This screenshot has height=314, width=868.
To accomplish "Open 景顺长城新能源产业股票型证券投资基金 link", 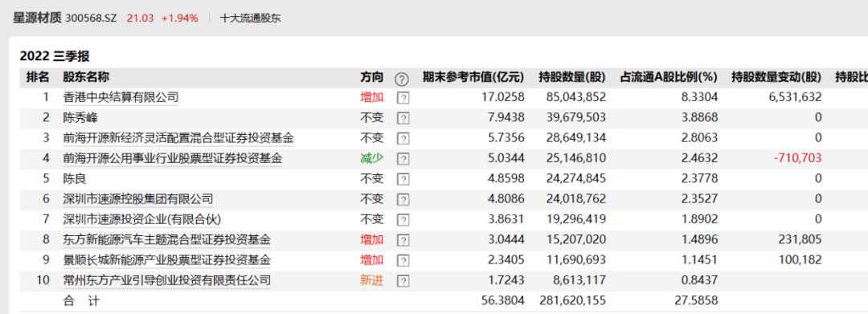I will point(166,260).
